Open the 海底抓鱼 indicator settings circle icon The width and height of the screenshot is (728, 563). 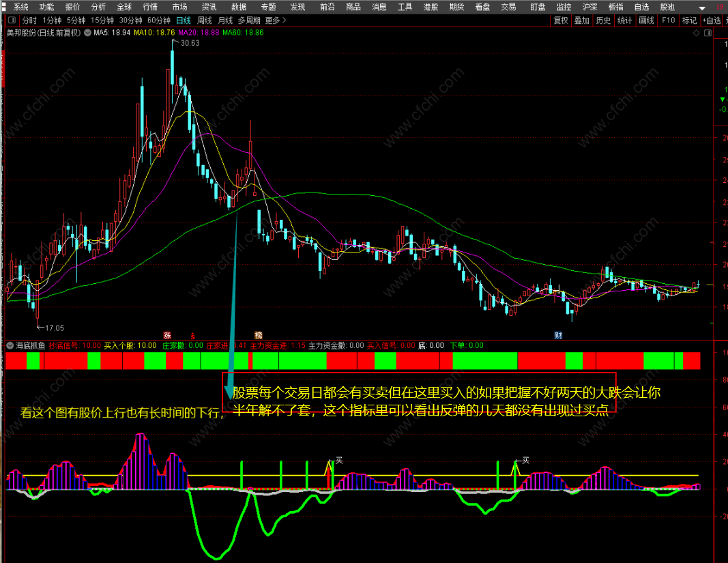click(10, 345)
